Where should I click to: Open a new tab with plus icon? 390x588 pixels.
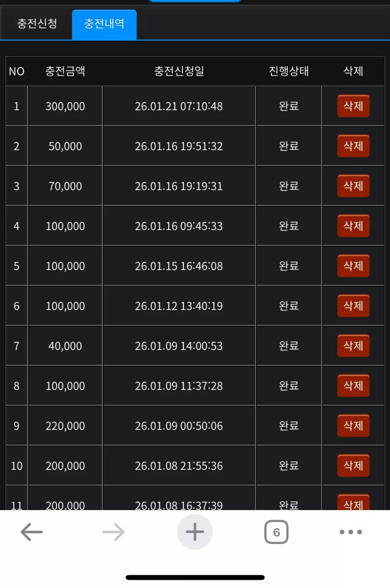[x=195, y=532]
